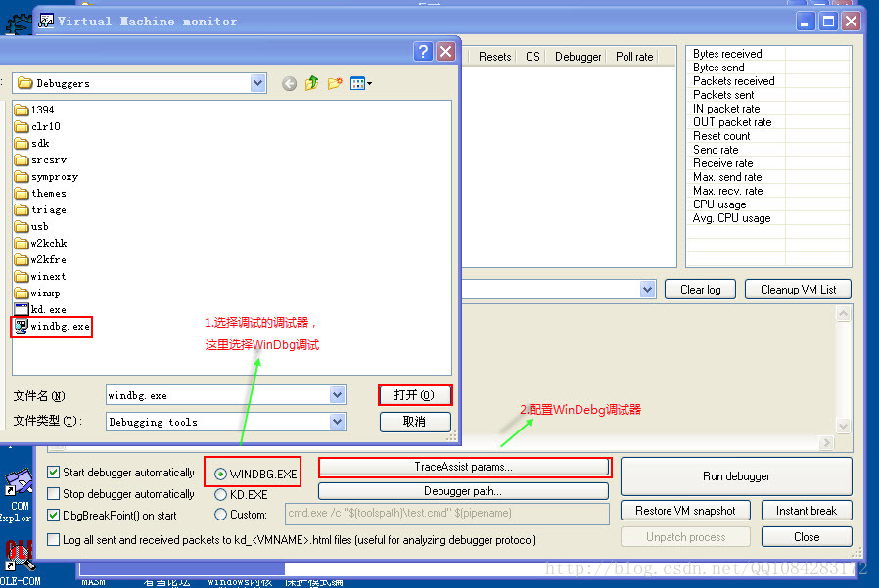Expand the file name dropdown arrow
This screenshot has width=879, height=588.
click(x=337, y=395)
